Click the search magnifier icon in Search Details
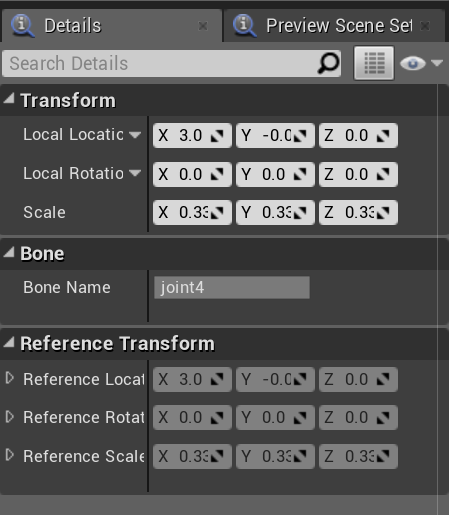Viewport: 449px width, 515px height. (x=328, y=63)
